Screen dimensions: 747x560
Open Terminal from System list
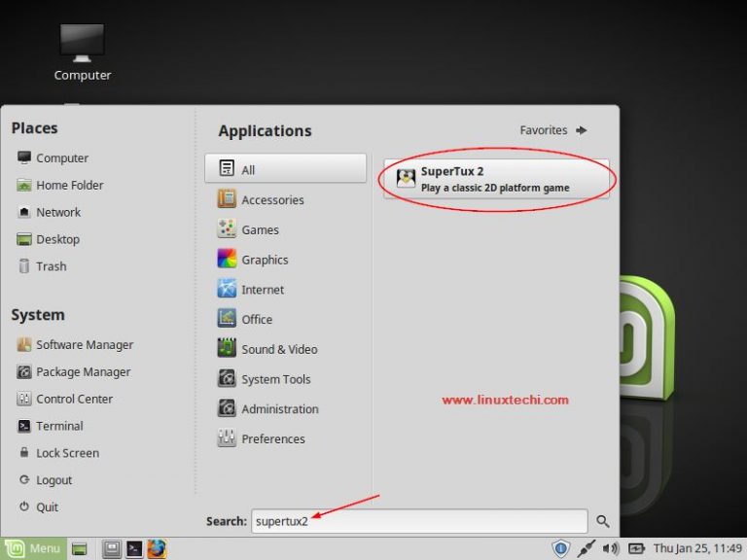pyautogui.click(x=50, y=426)
